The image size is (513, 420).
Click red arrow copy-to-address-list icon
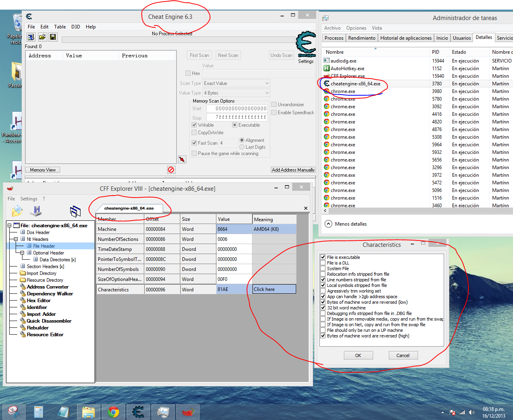[x=182, y=160]
